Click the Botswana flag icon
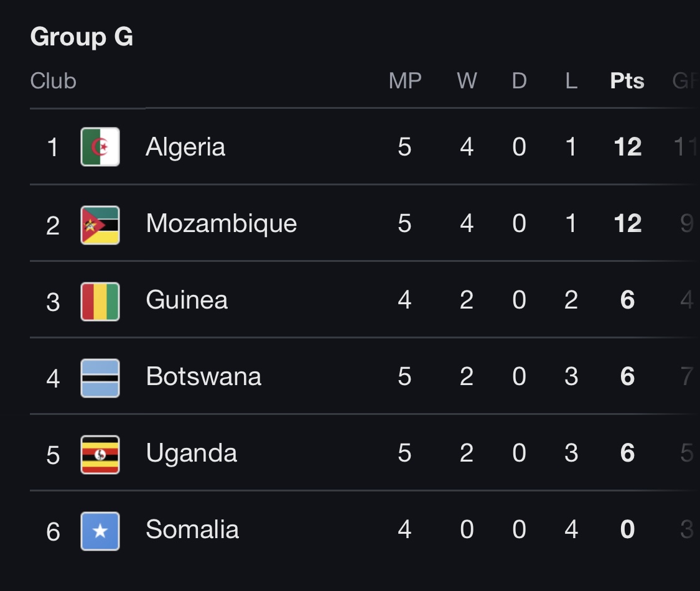 [100, 378]
